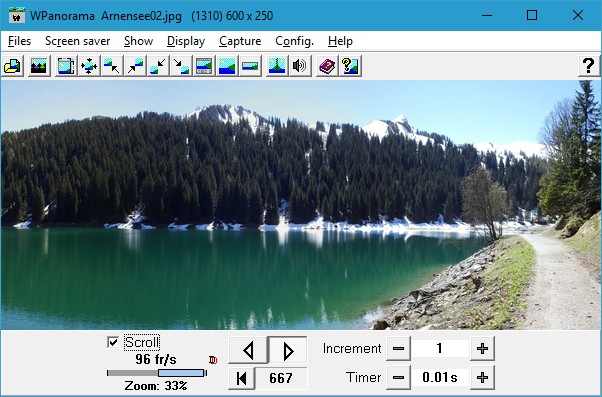This screenshot has height=397, width=602.
Task: Move window to top-right corner icon
Action: tap(135, 66)
